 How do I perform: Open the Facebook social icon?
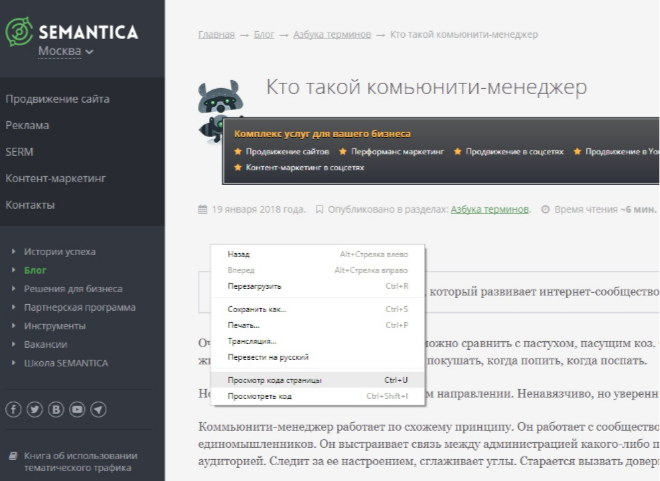pyautogui.click(x=14, y=409)
